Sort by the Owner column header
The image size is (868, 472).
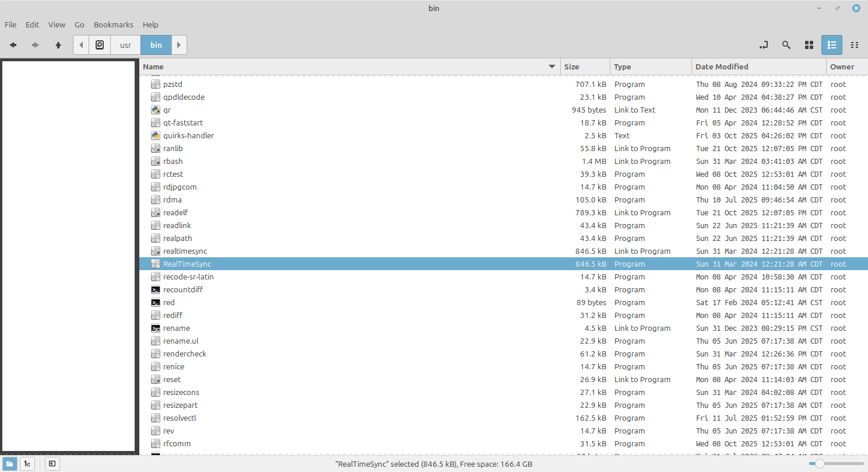(847, 67)
